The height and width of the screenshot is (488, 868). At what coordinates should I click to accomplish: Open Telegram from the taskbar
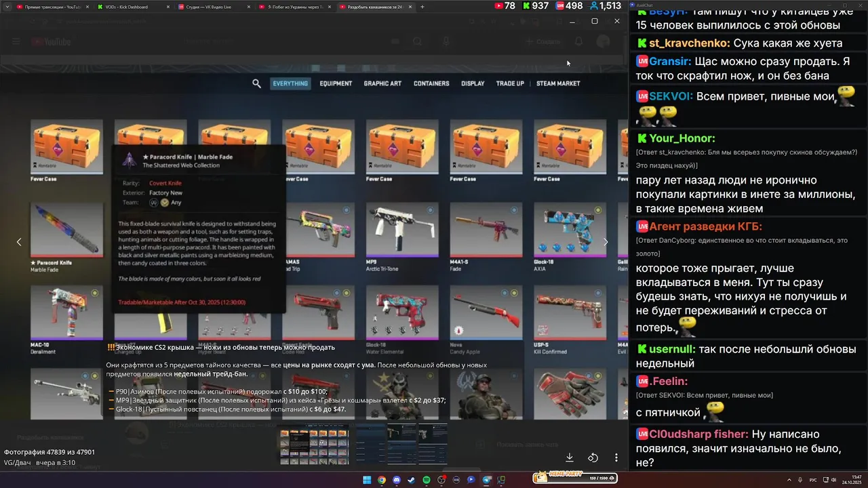pos(486,480)
